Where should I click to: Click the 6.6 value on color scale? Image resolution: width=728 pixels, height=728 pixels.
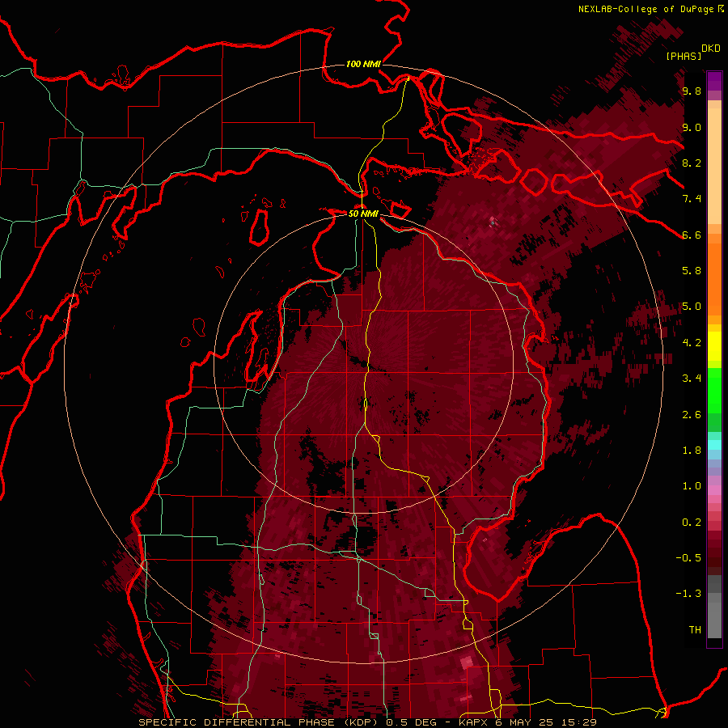[692, 235]
